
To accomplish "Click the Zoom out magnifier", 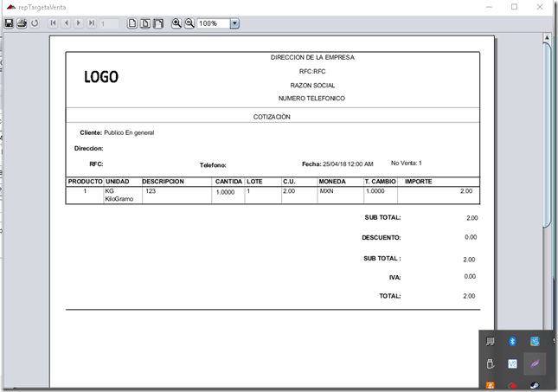I will pyautogui.click(x=189, y=23).
